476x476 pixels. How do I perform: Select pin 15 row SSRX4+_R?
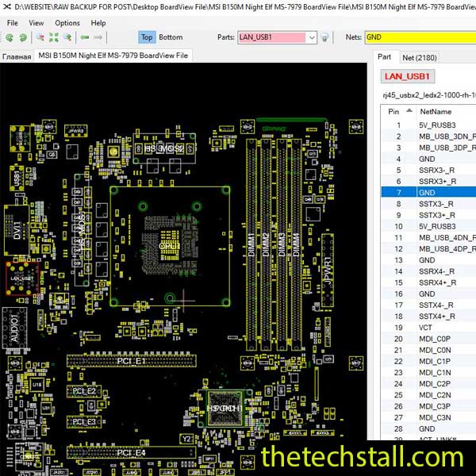428,282
